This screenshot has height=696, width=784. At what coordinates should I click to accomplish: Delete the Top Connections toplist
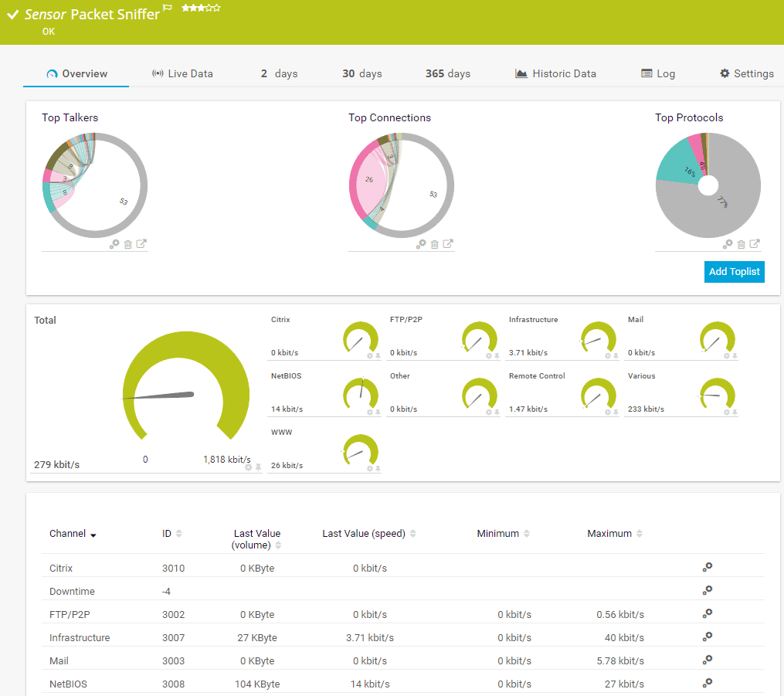434,243
